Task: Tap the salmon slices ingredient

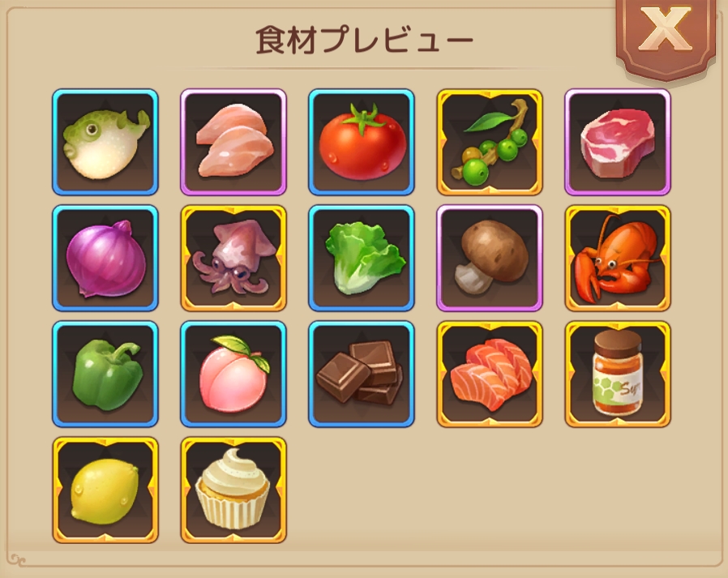Action: pos(490,375)
